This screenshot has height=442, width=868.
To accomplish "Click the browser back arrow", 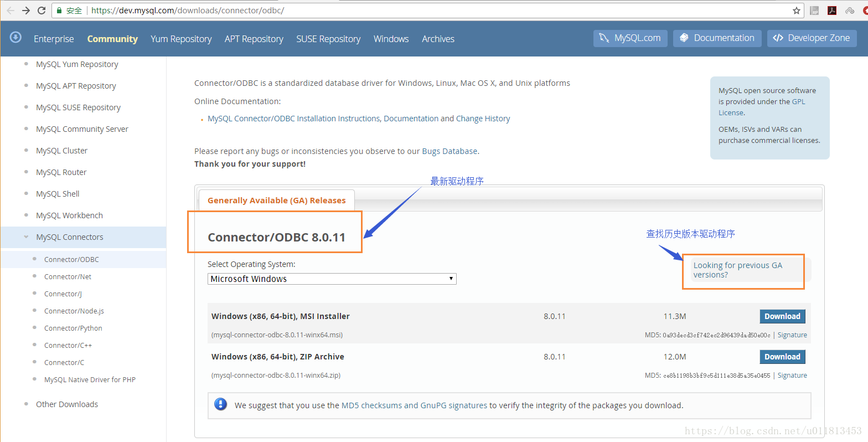I will (11, 11).
